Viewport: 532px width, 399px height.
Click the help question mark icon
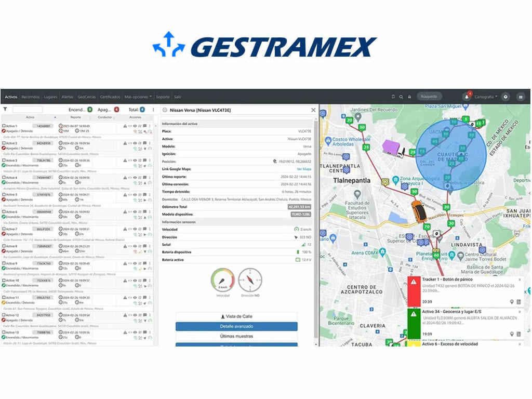click(x=505, y=97)
